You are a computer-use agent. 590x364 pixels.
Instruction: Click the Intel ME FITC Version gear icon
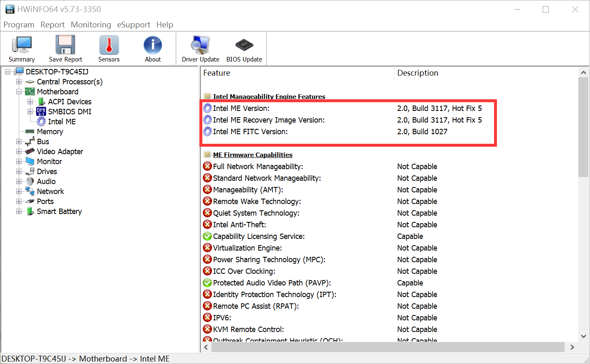click(x=207, y=132)
